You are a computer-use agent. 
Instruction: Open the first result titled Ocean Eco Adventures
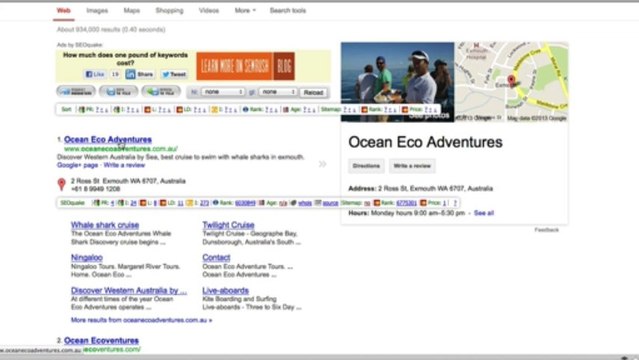[108, 139]
